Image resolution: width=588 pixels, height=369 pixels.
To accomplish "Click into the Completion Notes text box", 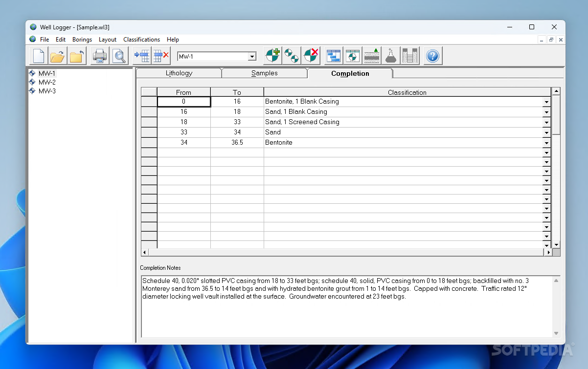I will (x=347, y=306).
